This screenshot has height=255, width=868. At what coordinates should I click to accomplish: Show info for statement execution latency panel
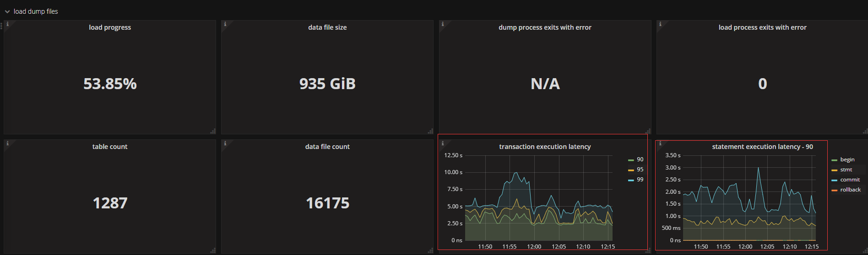[660, 143]
